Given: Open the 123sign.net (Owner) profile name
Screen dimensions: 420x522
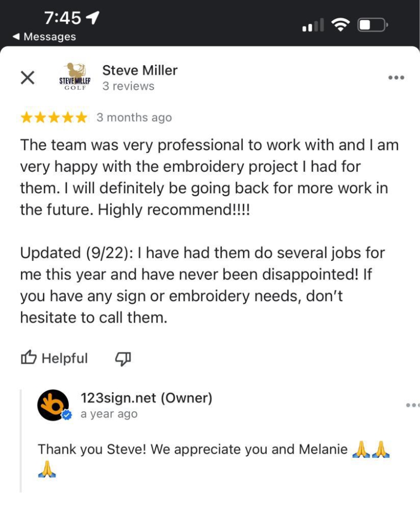Looking at the screenshot, I should (x=147, y=398).
